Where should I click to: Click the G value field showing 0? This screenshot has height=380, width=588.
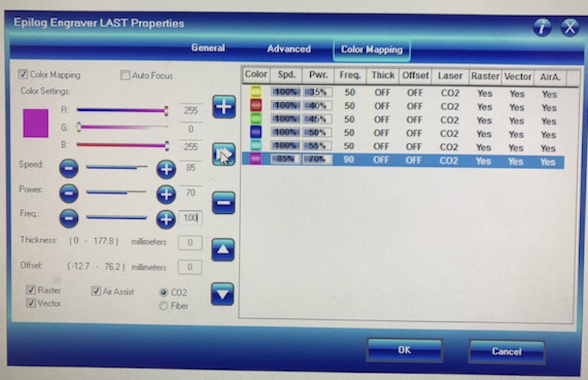[x=190, y=129]
